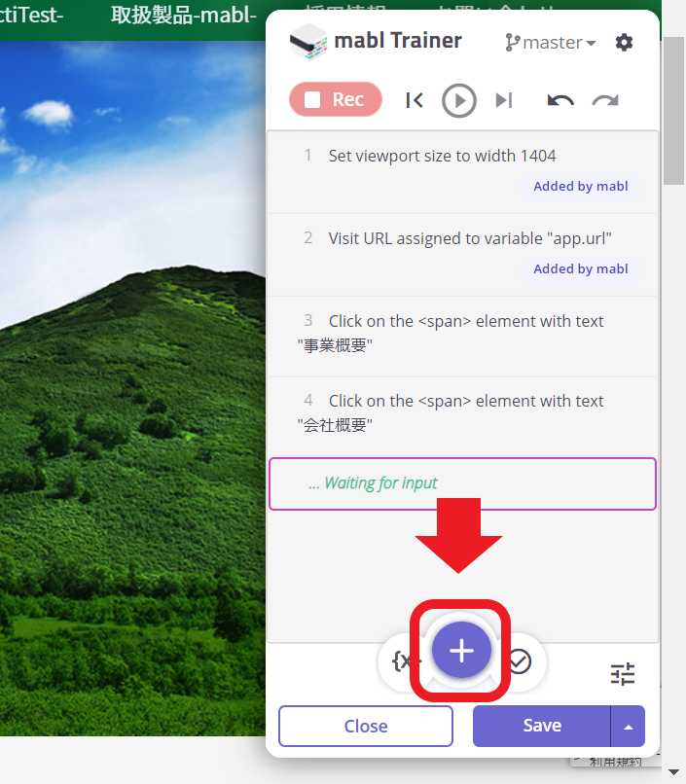Play the recorded test steps
Viewport: 686px width, 784px height.
[459, 100]
